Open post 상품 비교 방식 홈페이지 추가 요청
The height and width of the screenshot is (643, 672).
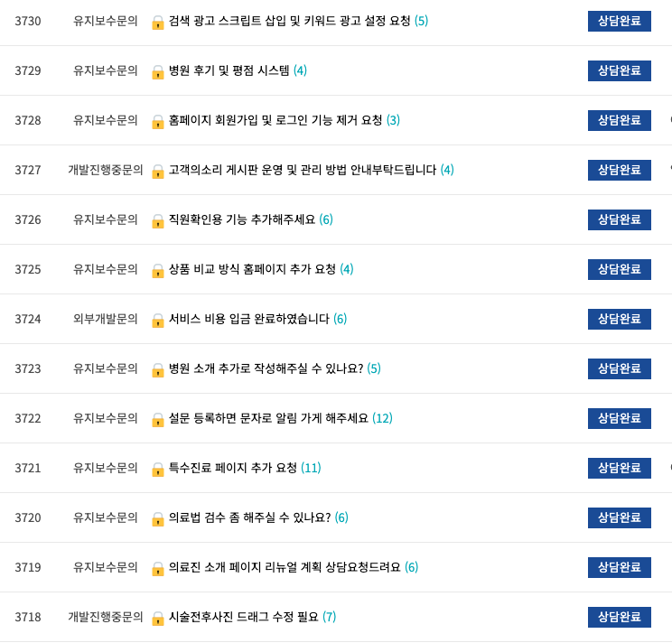pyautogui.click(x=252, y=269)
